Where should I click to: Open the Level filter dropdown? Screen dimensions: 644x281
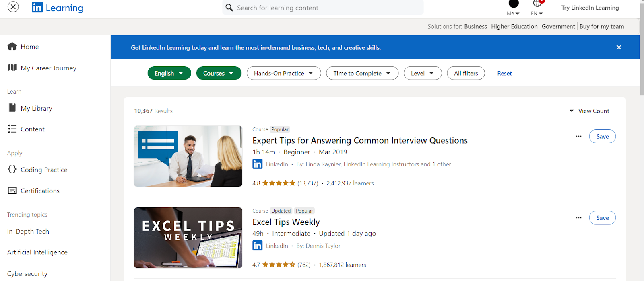coord(423,73)
